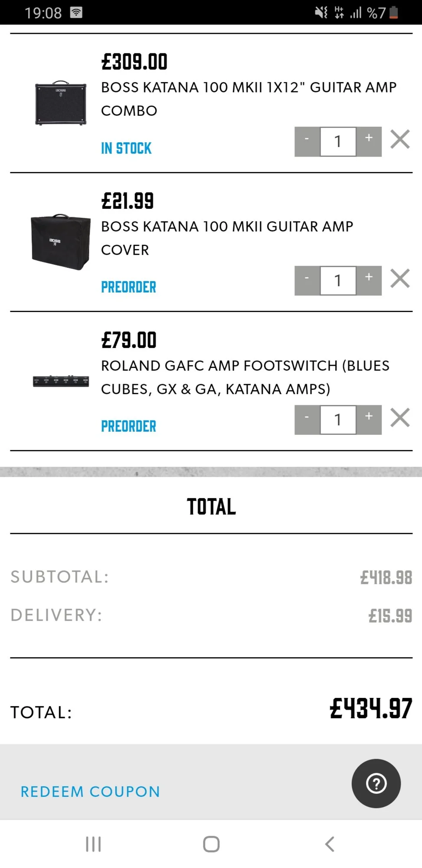Edit Boss Katana amp combo quantity field
422x868 pixels.
338,141
